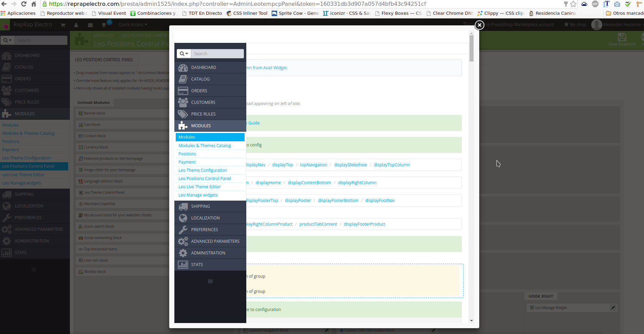
Task: Click browser reload button
Action: point(24,4)
